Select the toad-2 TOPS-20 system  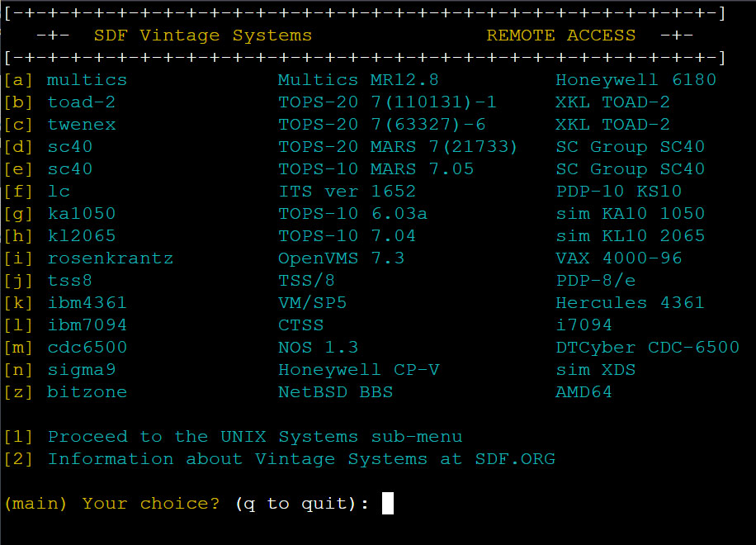click(81, 102)
